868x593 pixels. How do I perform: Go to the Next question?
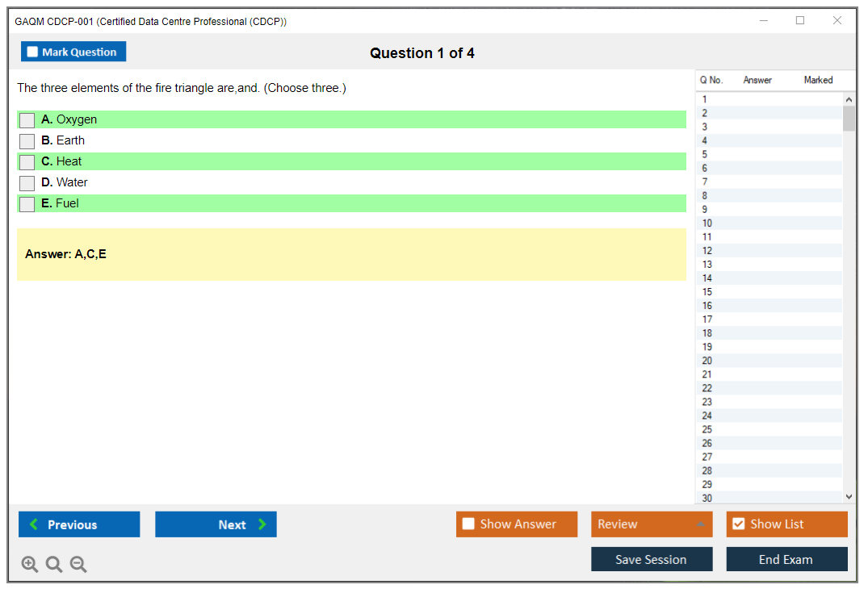[x=216, y=524]
